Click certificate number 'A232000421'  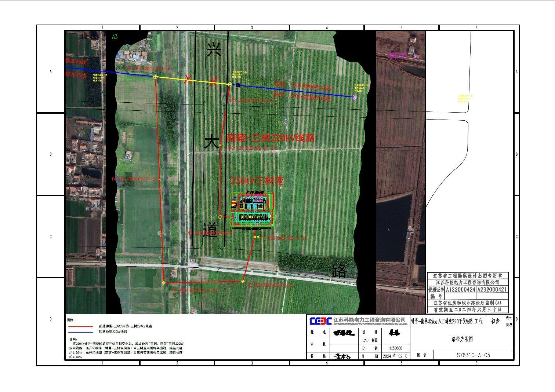point(492,289)
